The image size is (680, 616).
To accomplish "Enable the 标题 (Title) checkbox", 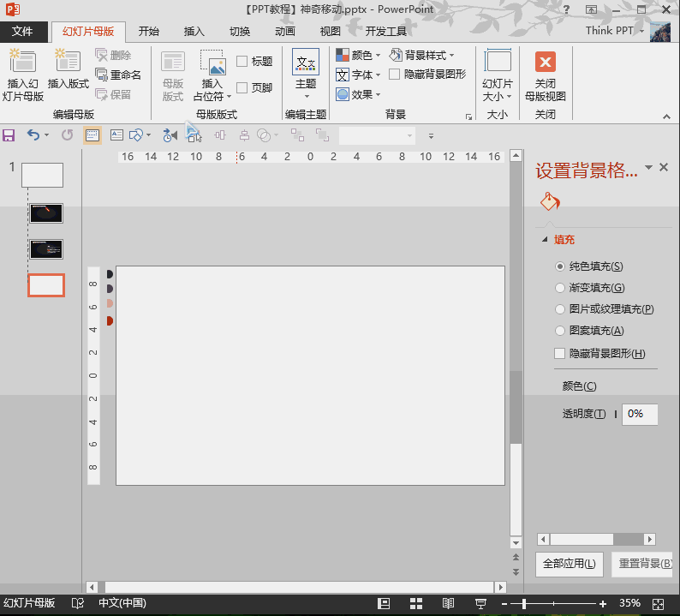I will (242, 62).
